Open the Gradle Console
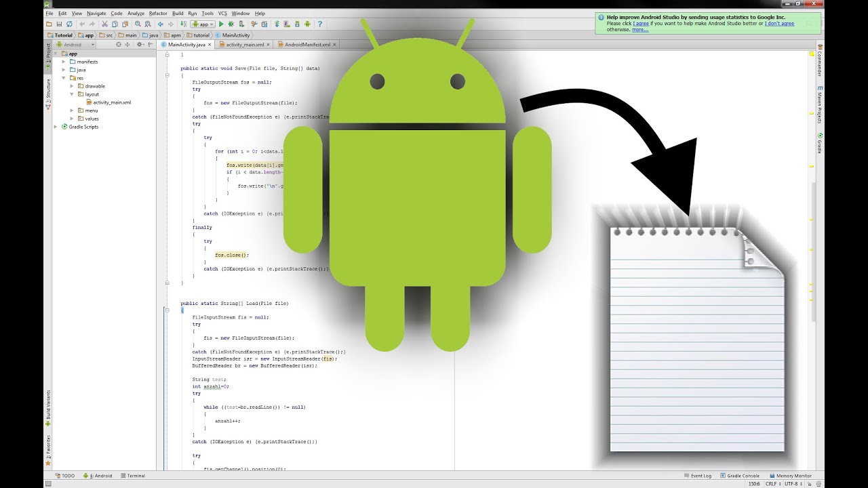868x488 pixels. 741,476
